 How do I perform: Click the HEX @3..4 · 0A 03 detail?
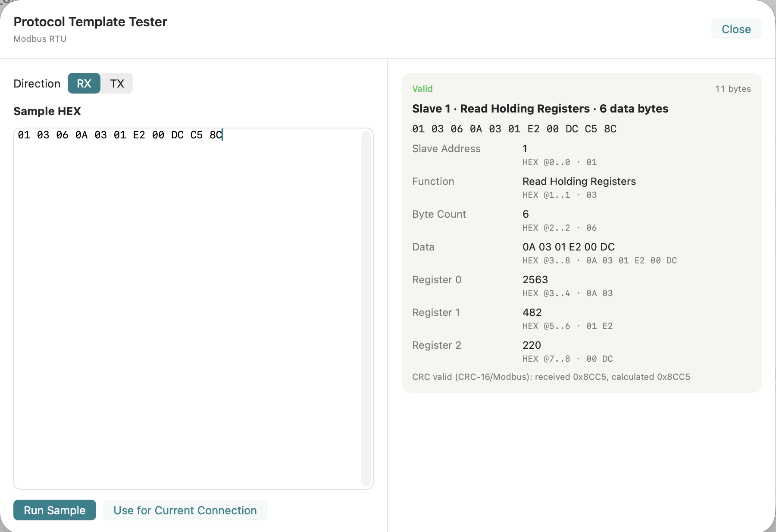[567, 293]
